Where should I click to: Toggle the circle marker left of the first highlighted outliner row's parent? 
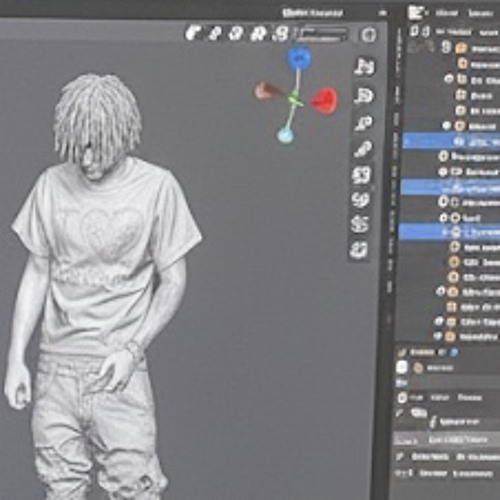[447, 126]
